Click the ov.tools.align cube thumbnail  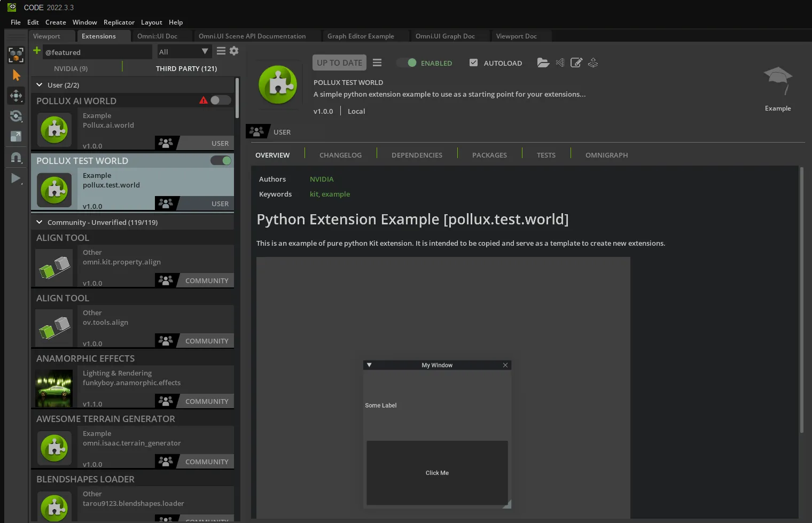[54, 328]
